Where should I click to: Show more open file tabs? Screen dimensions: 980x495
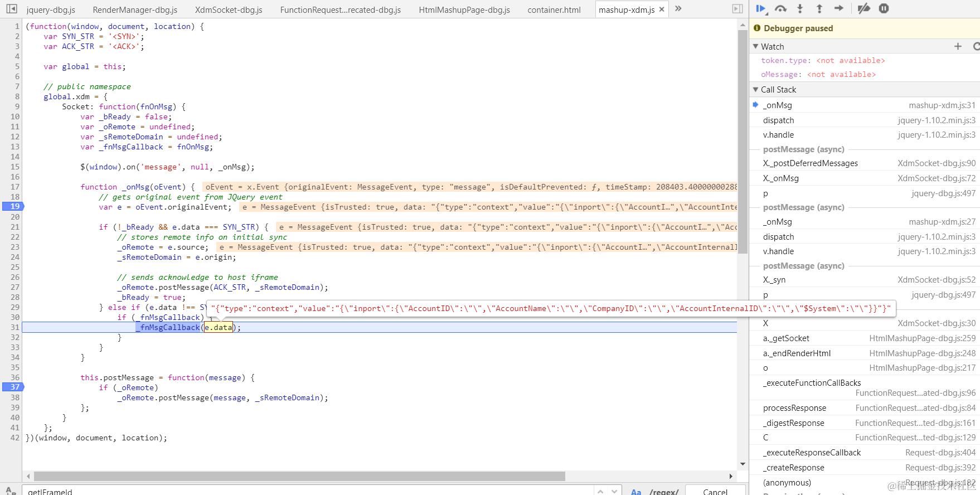click(x=678, y=8)
